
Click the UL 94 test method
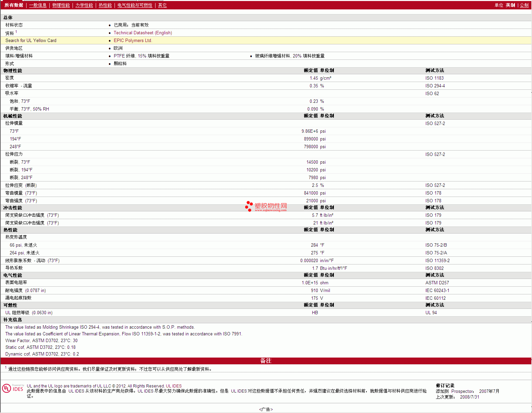pos(431,313)
